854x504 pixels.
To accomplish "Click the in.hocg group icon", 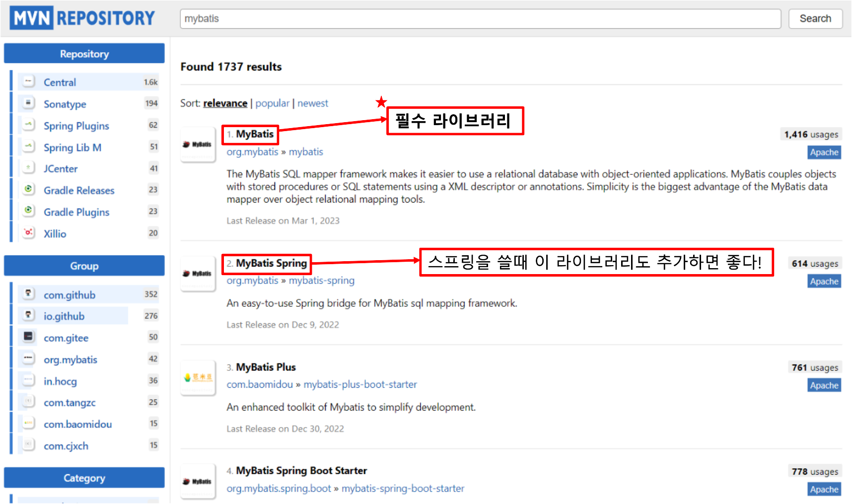I will (29, 380).
